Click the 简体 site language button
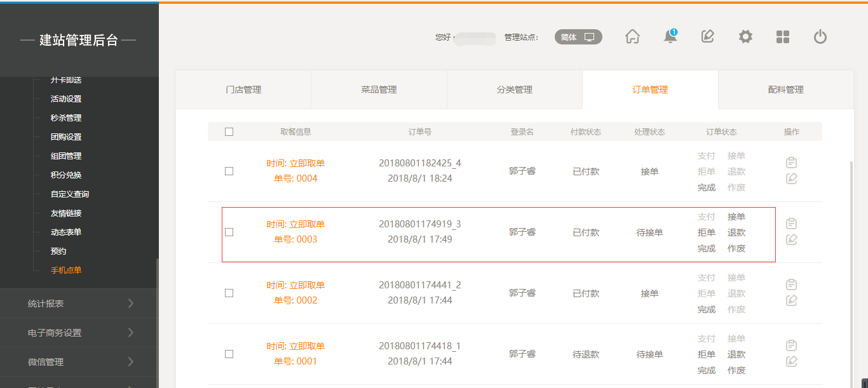The width and height of the screenshot is (868, 388). tap(578, 37)
